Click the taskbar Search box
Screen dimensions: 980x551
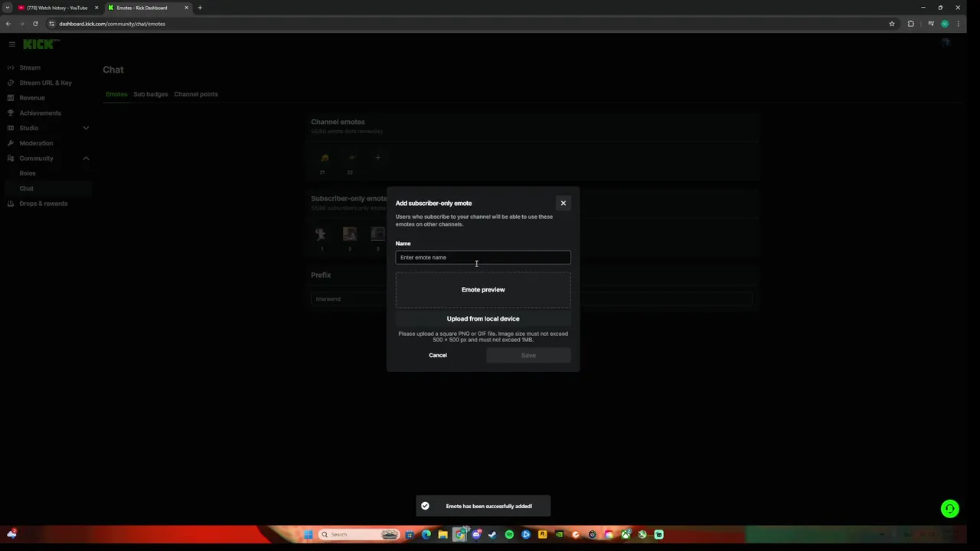pyautogui.click(x=358, y=534)
